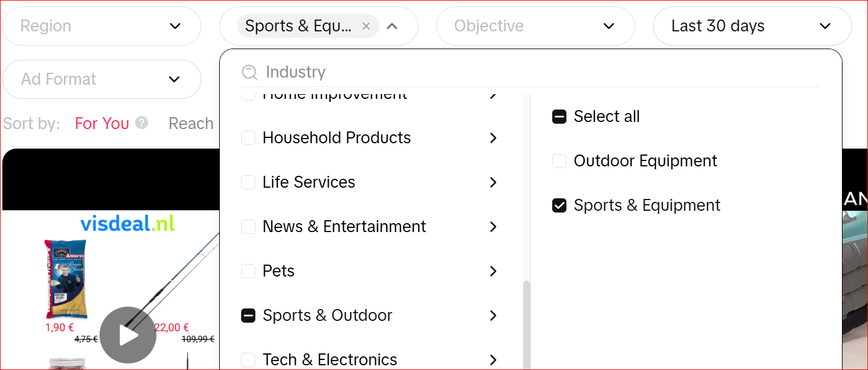Check the Tech & Electronics checkbox
868x370 pixels.
coord(248,360)
